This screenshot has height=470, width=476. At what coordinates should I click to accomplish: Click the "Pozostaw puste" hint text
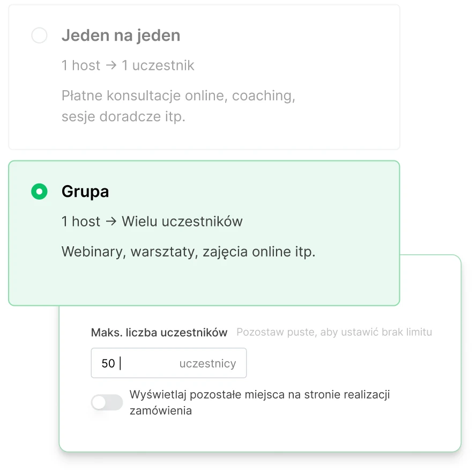(x=334, y=333)
